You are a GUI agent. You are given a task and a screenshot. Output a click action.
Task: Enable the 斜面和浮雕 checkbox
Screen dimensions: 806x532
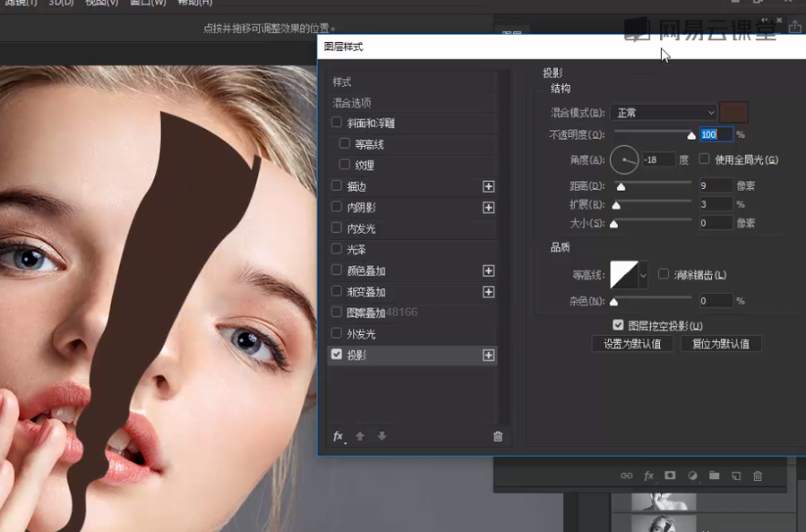pyautogui.click(x=337, y=123)
